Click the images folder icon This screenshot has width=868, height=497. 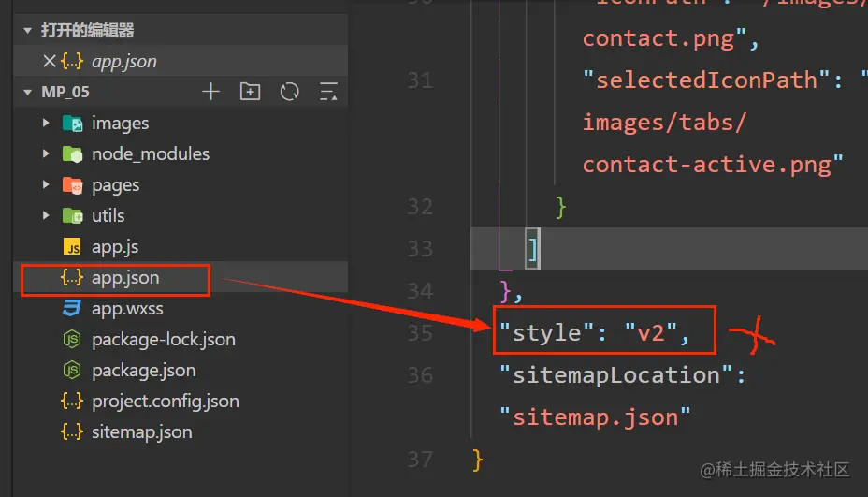(x=72, y=124)
